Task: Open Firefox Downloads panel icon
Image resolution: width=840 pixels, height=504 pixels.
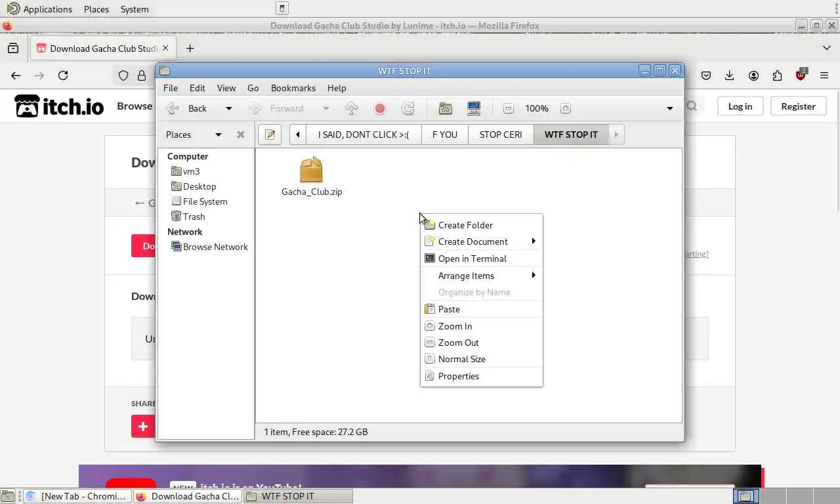Action: click(x=730, y=75)
